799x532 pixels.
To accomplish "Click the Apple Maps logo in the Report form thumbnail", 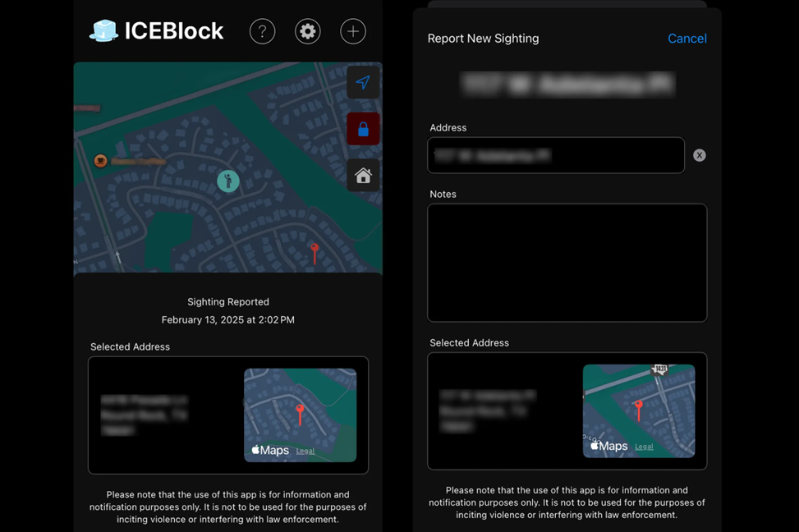I will [x=609, y=446].
